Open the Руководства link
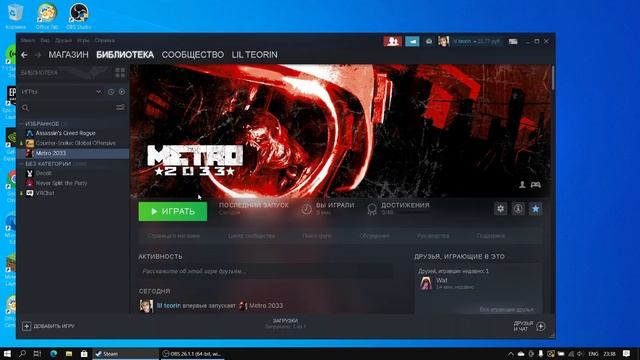The height and width of the screenshot is (360, 640). pos(433,236)
